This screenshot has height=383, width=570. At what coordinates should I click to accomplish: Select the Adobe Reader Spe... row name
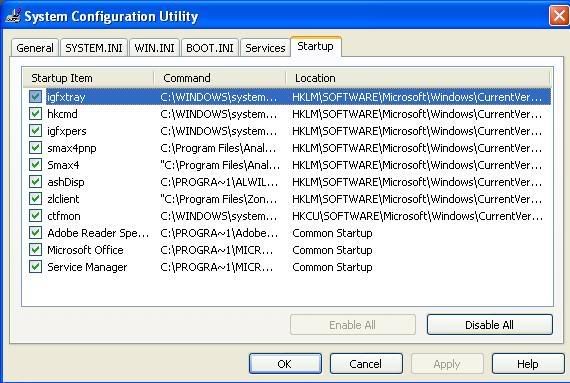(98, 233)
